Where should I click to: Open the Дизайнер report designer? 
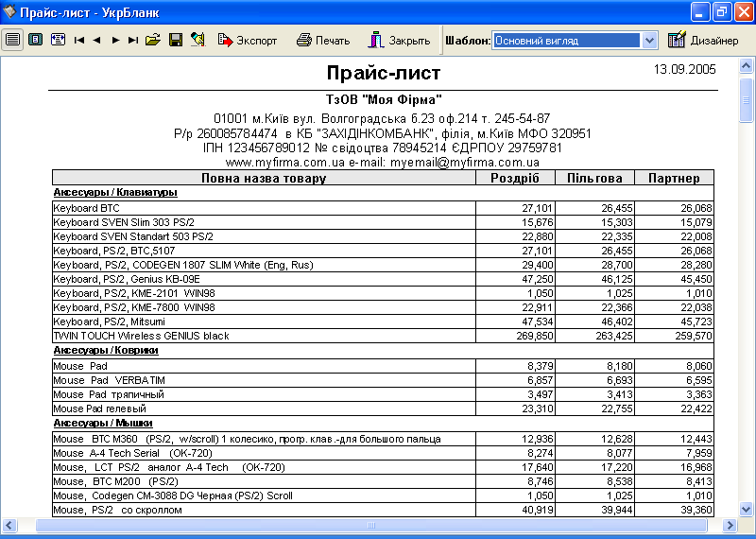pyautogui.click(x=703, y=40)
